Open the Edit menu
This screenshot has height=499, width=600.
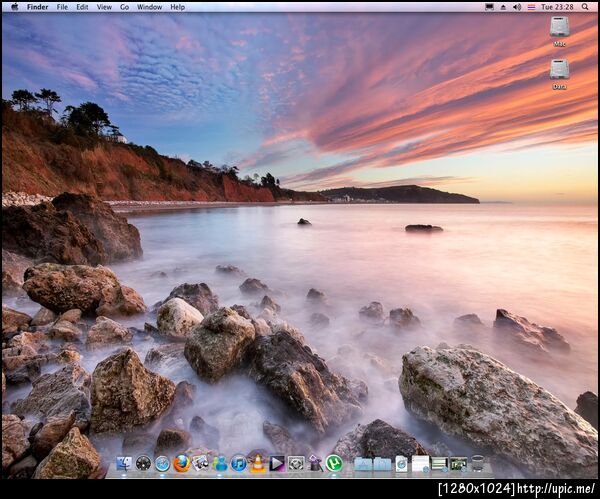click(82, 7)
